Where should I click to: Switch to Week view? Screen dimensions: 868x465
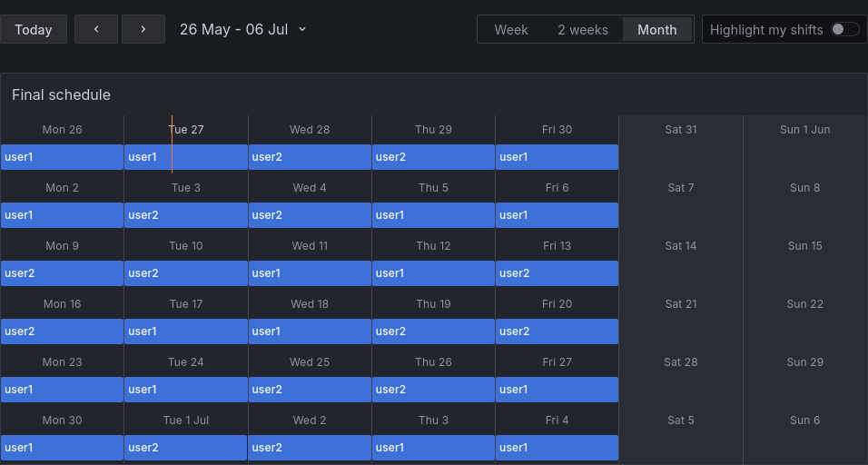511,29
